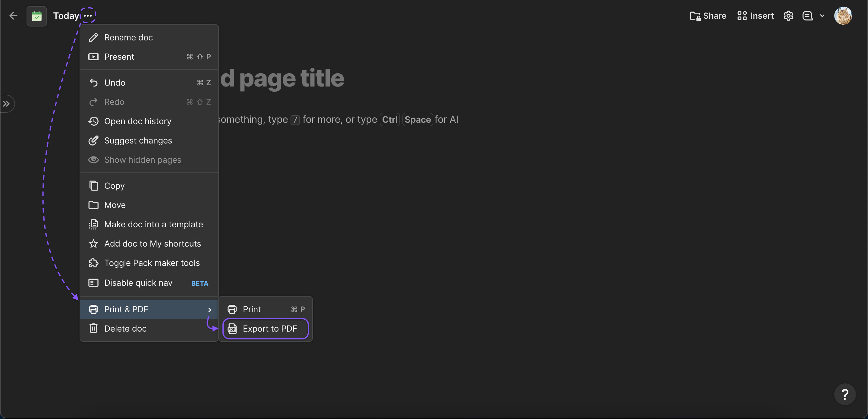Screen dimensions: 868x419
Task: Click the Share button
Action: click(708, 15)
